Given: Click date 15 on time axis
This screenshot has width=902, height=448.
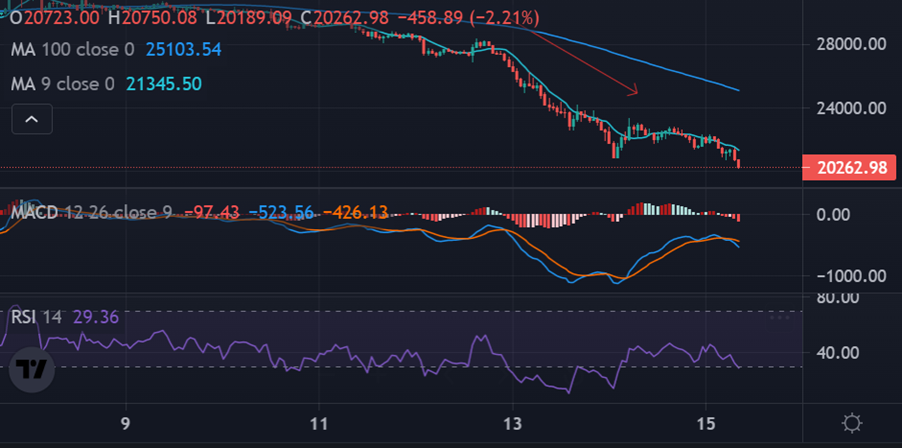Looking at the screenshot, I should pyautogui.click(x=706, y=422).
